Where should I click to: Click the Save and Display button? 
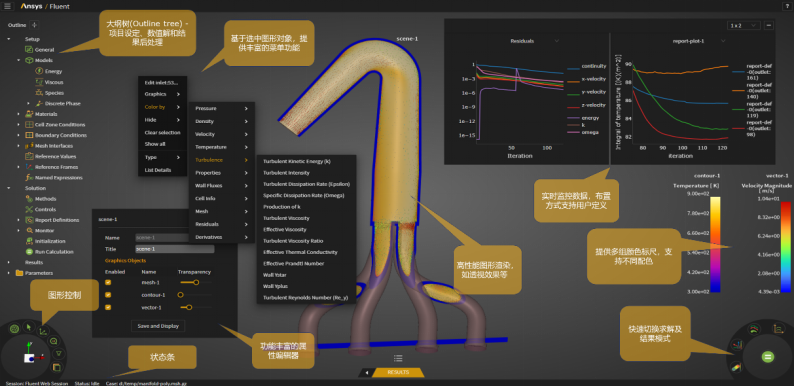[158, 326]
